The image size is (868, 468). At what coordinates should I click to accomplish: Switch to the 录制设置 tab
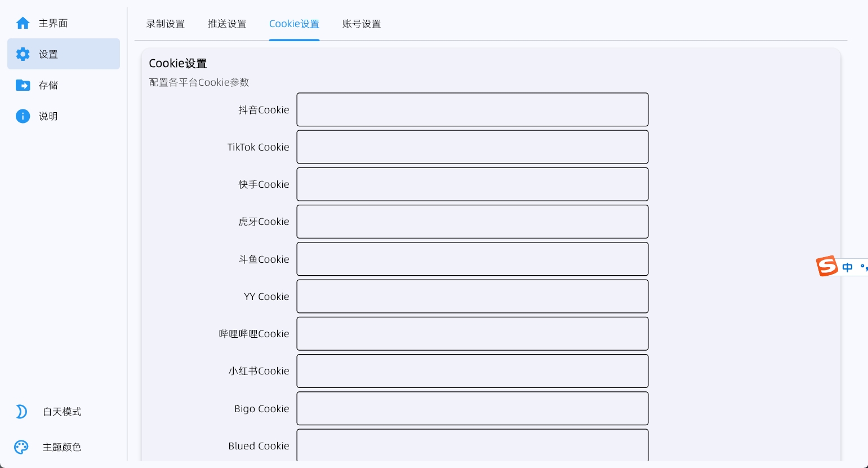coord(166,24)
